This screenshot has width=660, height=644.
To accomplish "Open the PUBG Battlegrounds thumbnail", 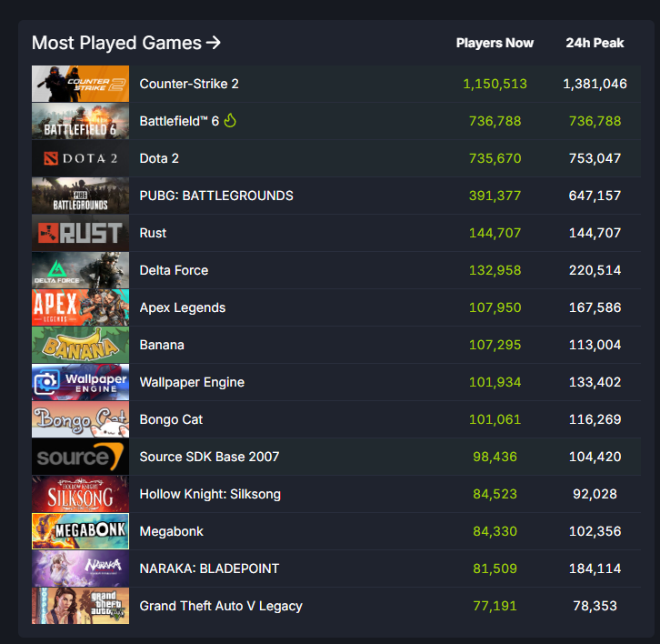I will [x=80, y=196].
